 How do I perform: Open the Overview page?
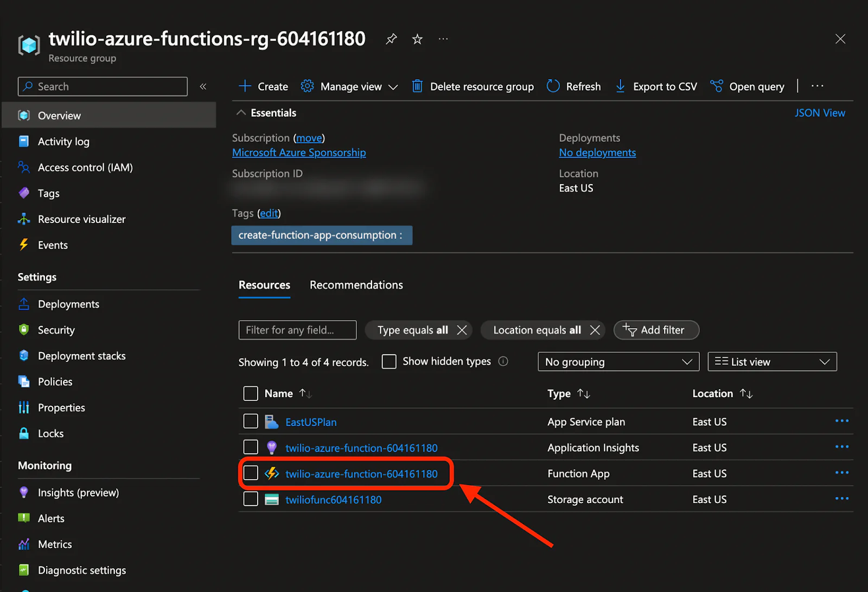point(109,116)
